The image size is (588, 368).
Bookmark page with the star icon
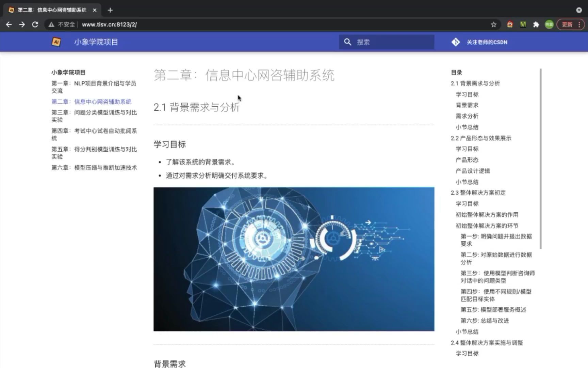coord(493,25)
